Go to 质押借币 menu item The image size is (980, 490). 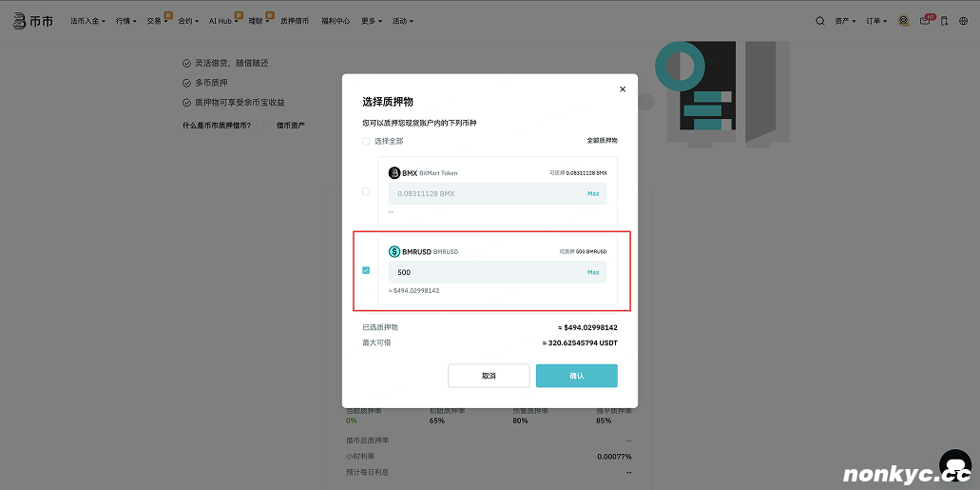coord(295,21)
